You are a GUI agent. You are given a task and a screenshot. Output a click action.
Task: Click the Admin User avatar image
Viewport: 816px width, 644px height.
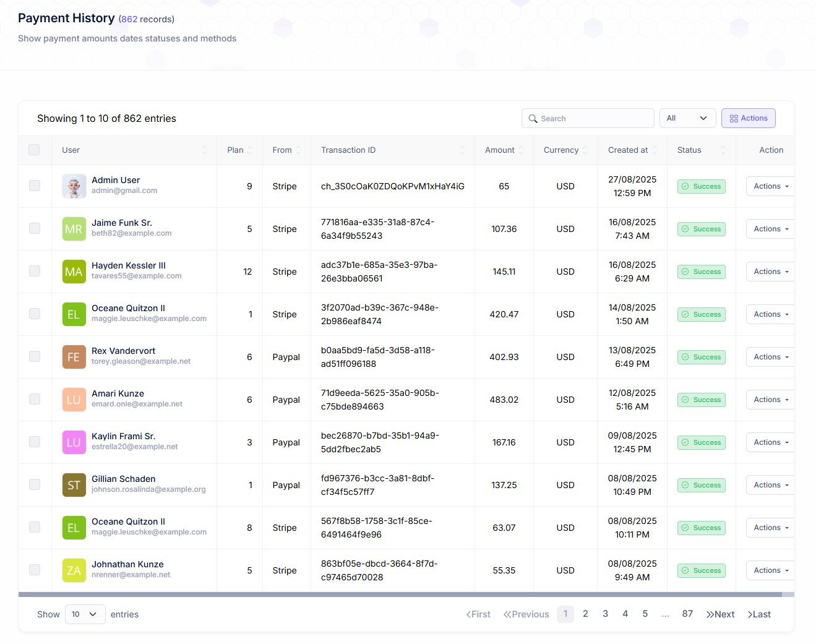pos(74,186)
